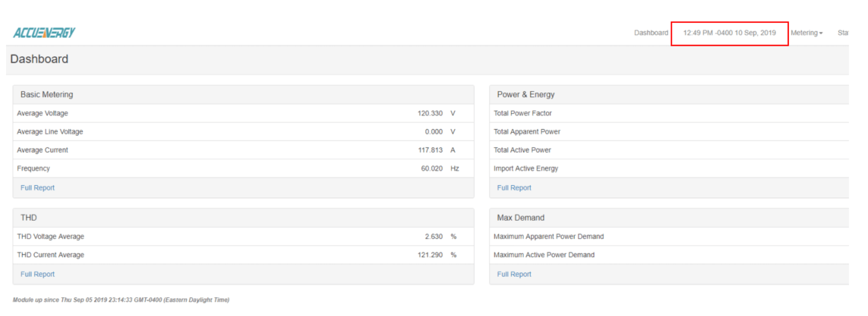This screenshot has height=316, width=868.
Task: Select the Average Voltage row label
Action: click(x=42, y=114)
